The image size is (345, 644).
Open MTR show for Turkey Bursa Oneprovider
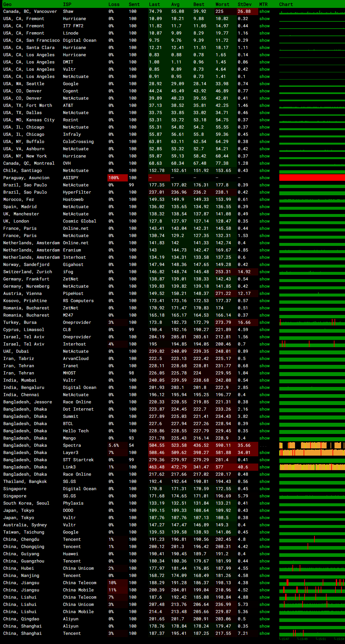pyautogui.click(x=264, y=322)
